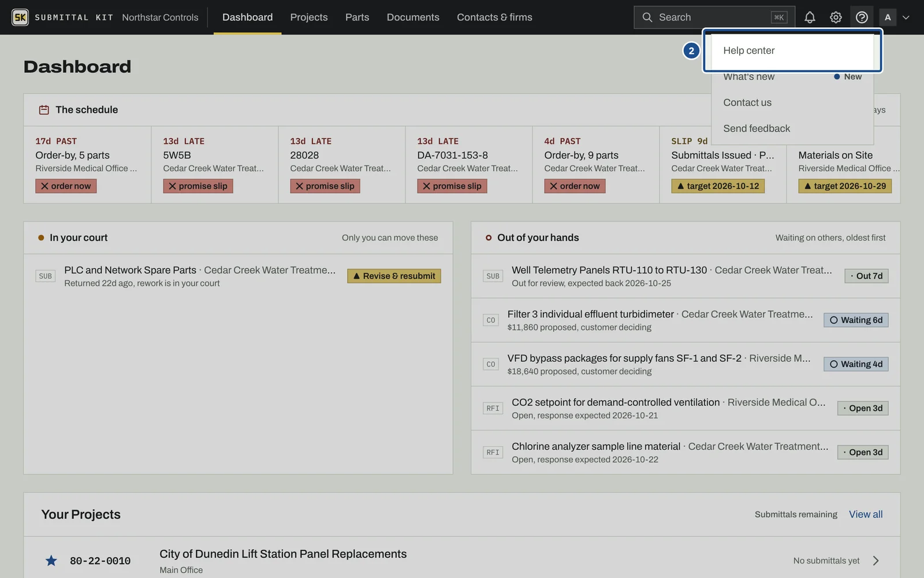This screenshot has width=924, height=578.
Task: Click promise slip on DA-7031-153-8 card
Action: pos(452,186)
